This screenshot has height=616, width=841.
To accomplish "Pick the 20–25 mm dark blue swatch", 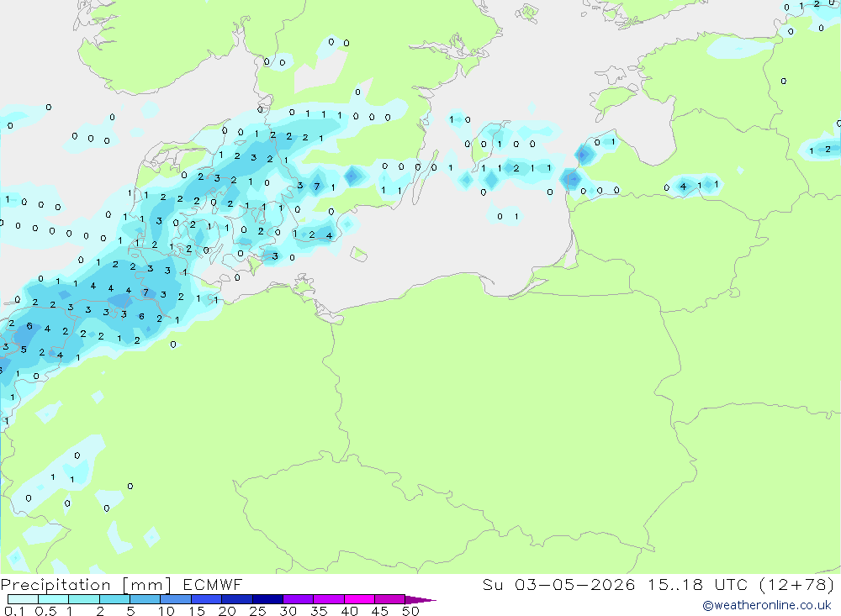I will click(236, 599).
